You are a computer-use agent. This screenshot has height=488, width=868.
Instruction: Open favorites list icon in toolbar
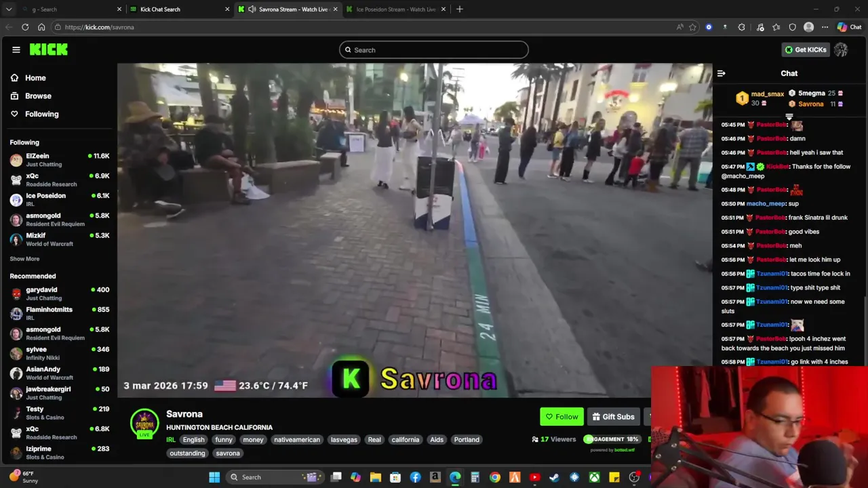[x=776, y=27]
